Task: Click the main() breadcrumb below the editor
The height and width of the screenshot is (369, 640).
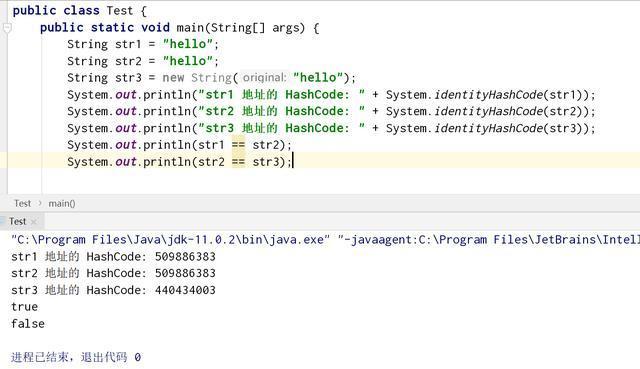Action: click(62, 203)
